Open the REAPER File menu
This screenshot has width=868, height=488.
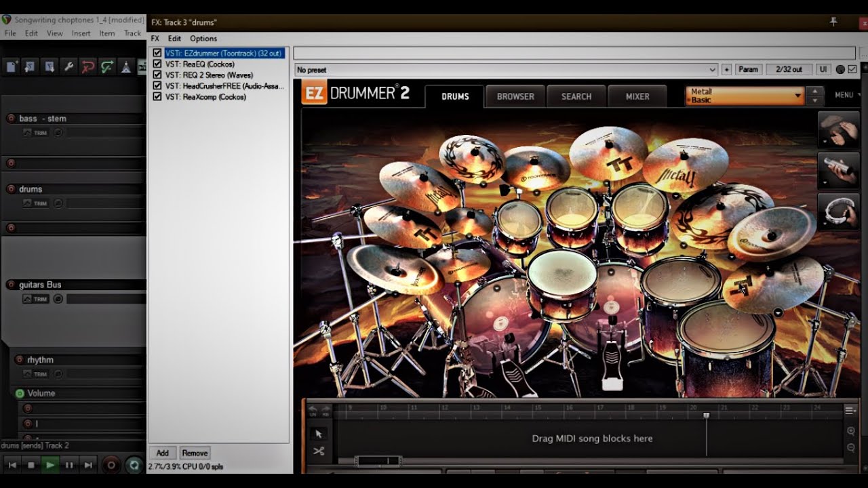tap(10, 33)
